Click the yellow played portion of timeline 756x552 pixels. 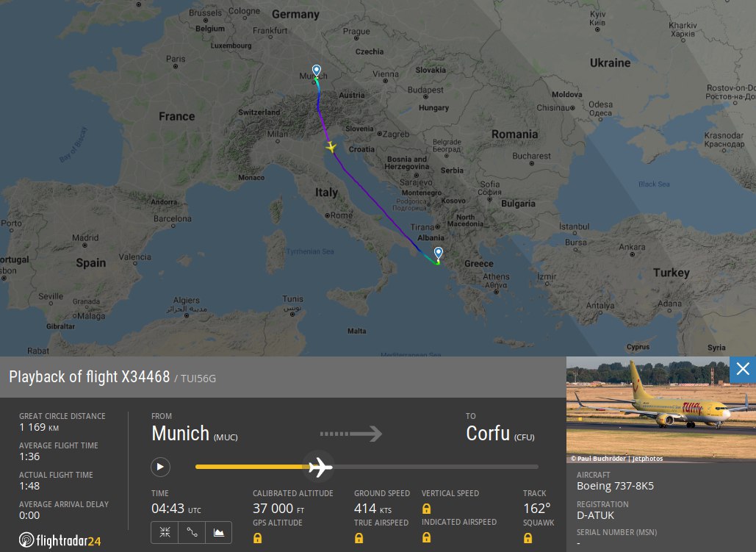pyautogui.click(x=251, y=467)
